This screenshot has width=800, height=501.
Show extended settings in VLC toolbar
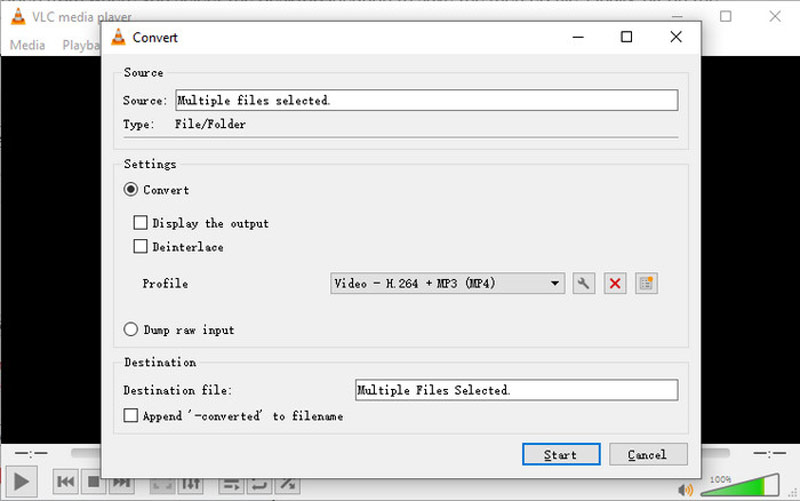click(x=191, y=484)
